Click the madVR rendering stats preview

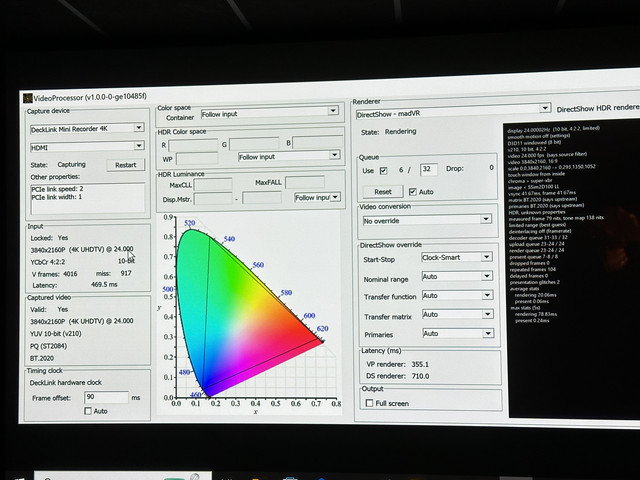572,269
